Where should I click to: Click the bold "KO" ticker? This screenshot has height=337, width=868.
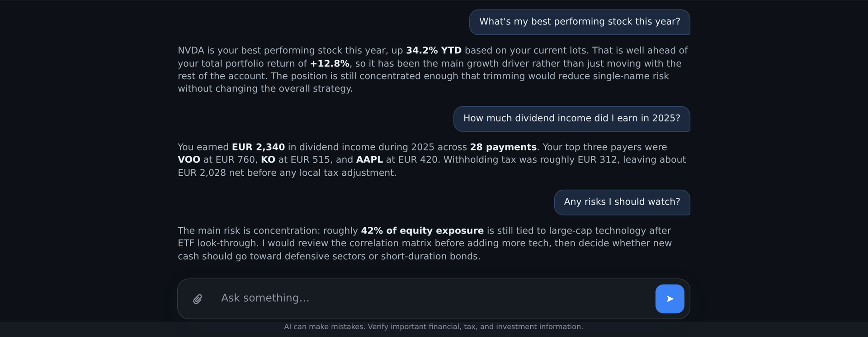pos(268,160)
